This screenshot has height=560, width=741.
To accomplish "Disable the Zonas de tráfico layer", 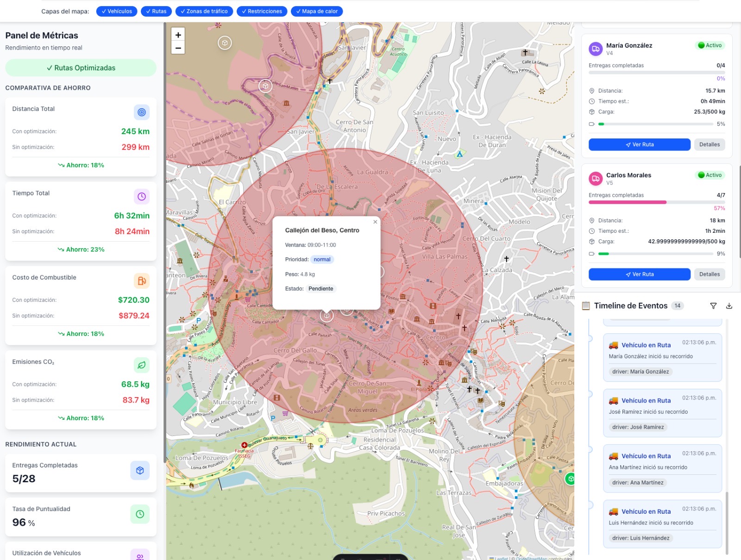I will 204,11.
